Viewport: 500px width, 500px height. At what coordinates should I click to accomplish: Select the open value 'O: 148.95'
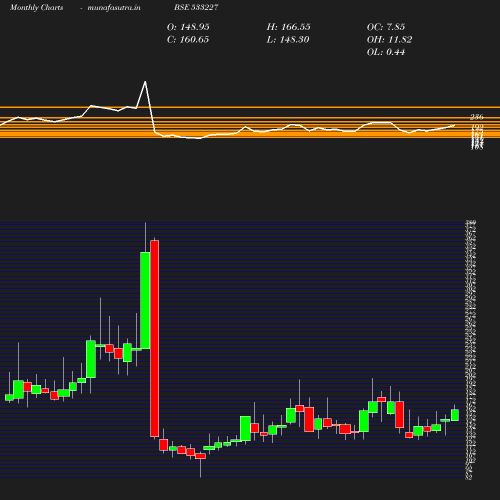point(188,27)
